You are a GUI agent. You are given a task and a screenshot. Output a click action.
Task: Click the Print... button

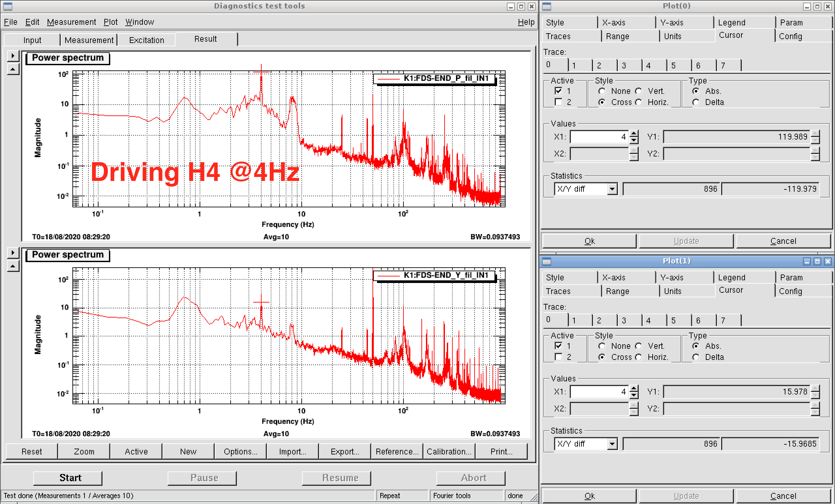pyautogui.click(x=502, y=452)
